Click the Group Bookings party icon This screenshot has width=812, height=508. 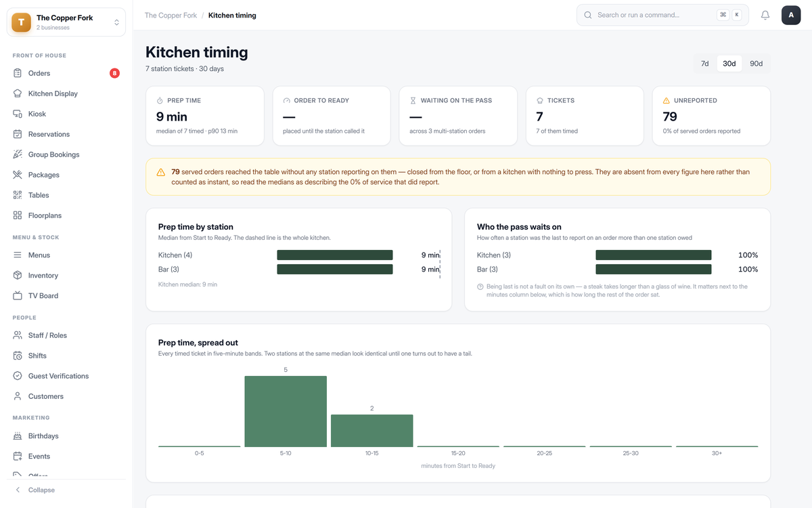tap(18, 154)
